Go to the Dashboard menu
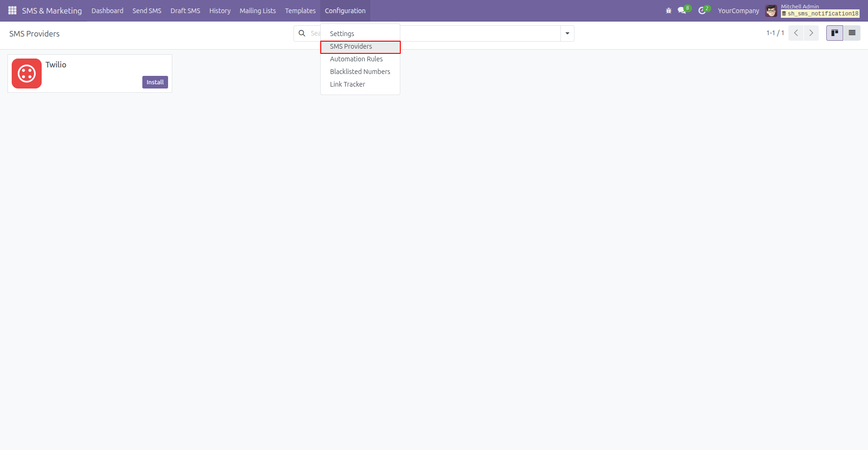This screenshot has height=450, width=868. coord(107,11)
